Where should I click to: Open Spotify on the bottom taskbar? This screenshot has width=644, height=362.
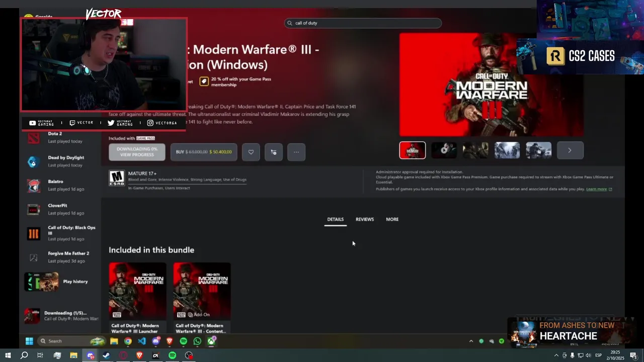coord(172,355)
